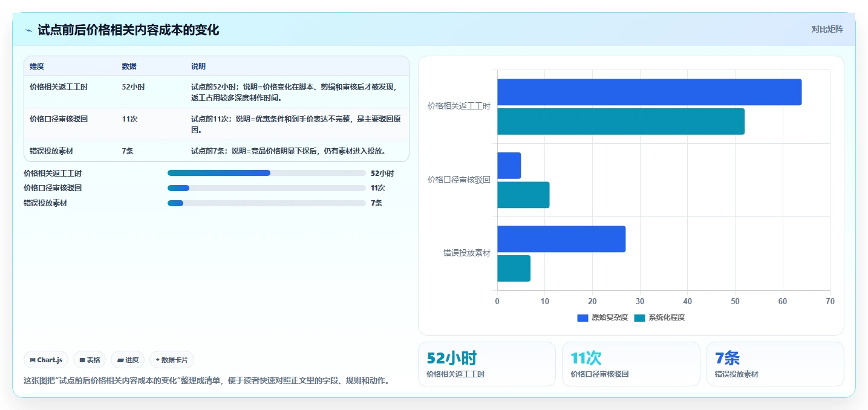Click blue 原始复杂度 bar for 价格相关返工工时

(x=650, y=92)
